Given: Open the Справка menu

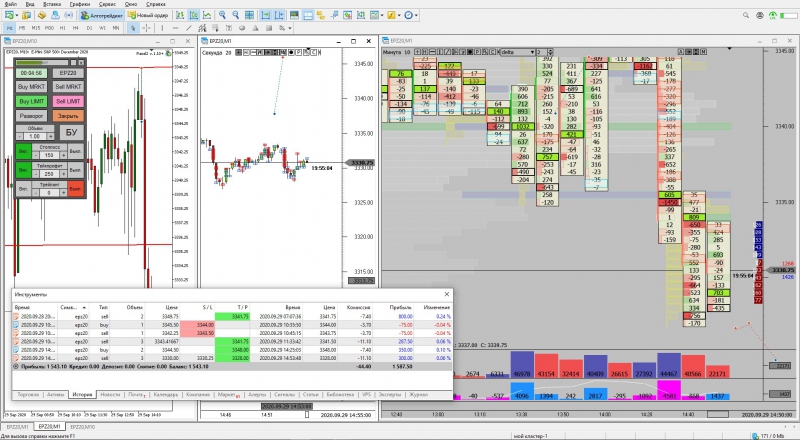Looking at the screenshot, I should tap(155, 4).
